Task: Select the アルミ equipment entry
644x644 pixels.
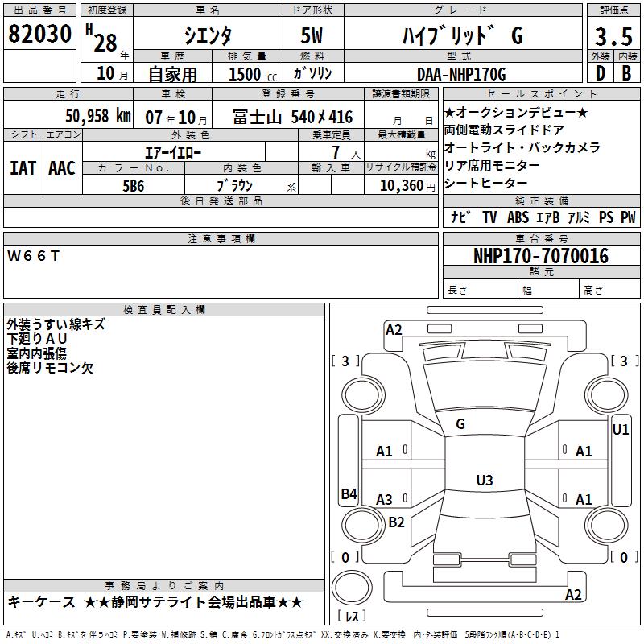Action: tap(579, 217)
